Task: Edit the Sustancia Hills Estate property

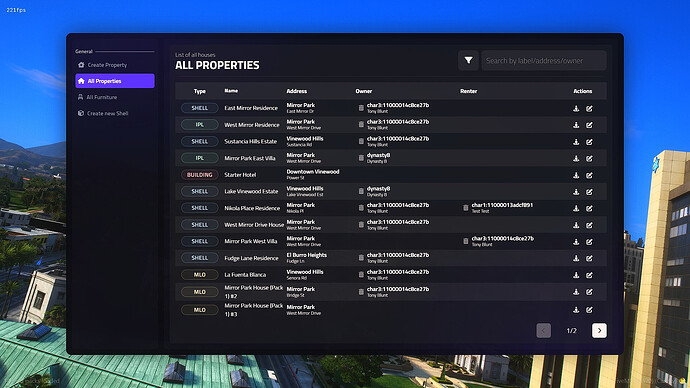Action: [x=589, y=142]
